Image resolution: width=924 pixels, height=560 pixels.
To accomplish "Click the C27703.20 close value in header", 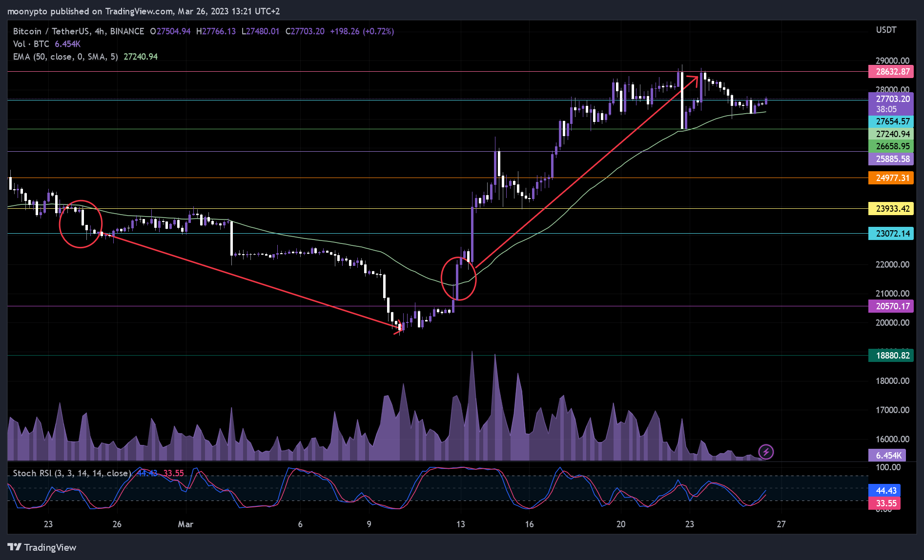I will point(305,31).
